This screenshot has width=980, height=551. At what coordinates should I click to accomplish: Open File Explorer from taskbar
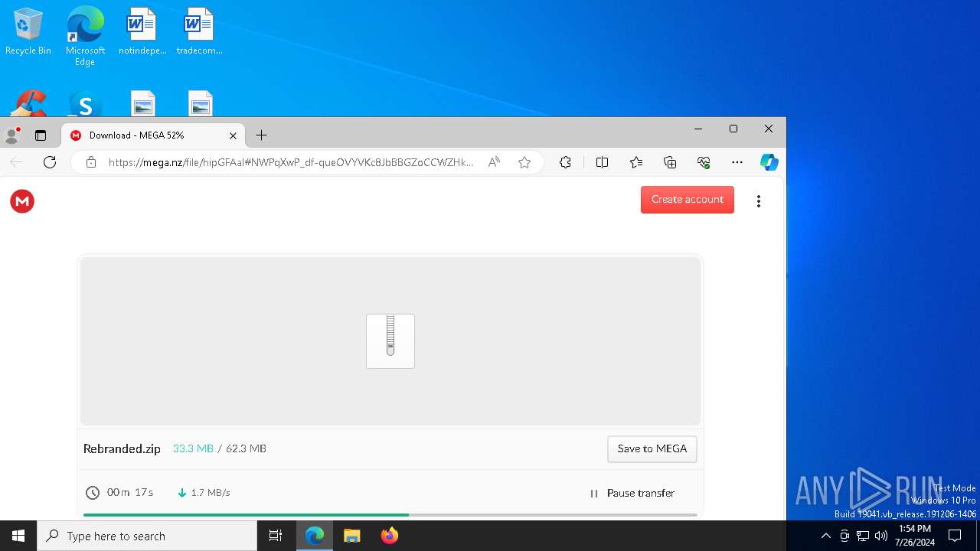click(x=351, y=536)
